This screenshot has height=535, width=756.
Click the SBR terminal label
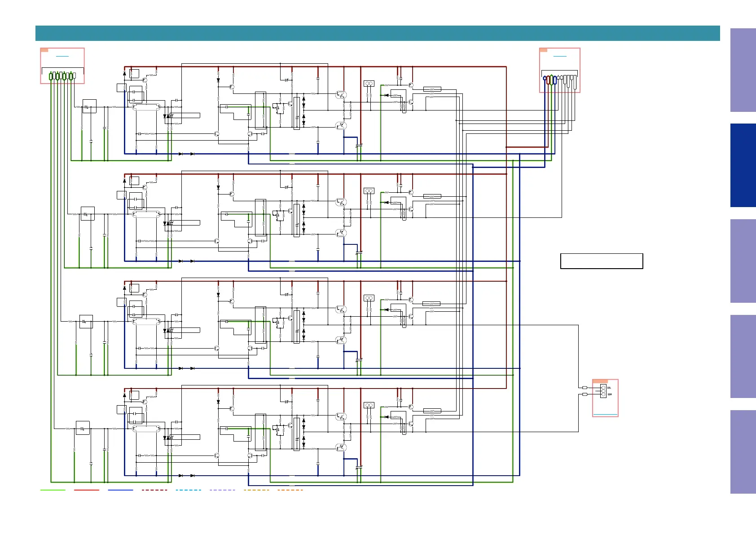tap(610, 394)
